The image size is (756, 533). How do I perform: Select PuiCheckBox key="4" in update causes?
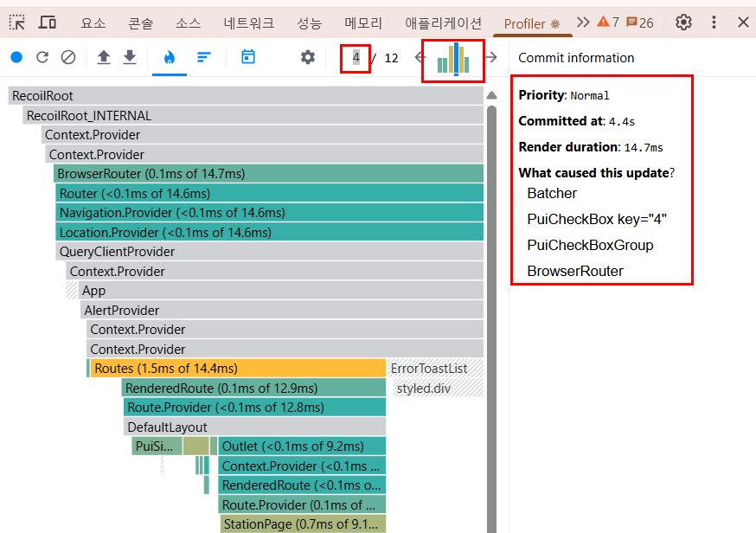(597, 219)
